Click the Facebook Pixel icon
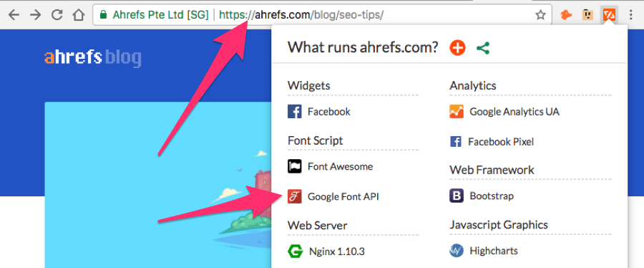This screenshot has height=268, width=644. [x=456, y=142]
